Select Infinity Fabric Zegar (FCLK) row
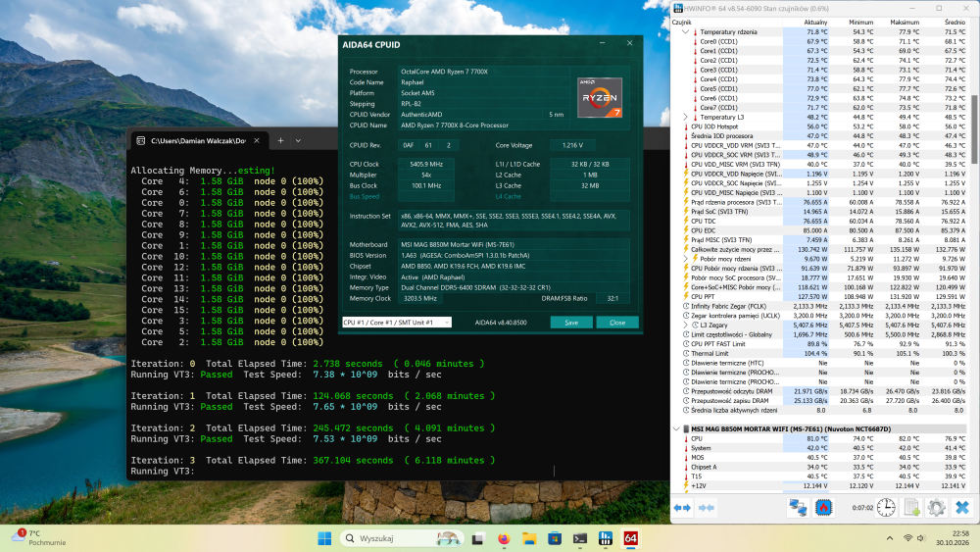Screen dimensions: 980x552 click(x=820, y=306)
